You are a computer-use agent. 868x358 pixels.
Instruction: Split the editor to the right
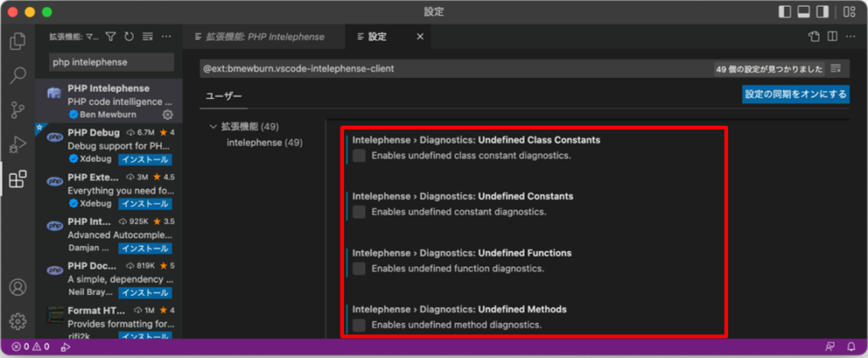(832, 36)
